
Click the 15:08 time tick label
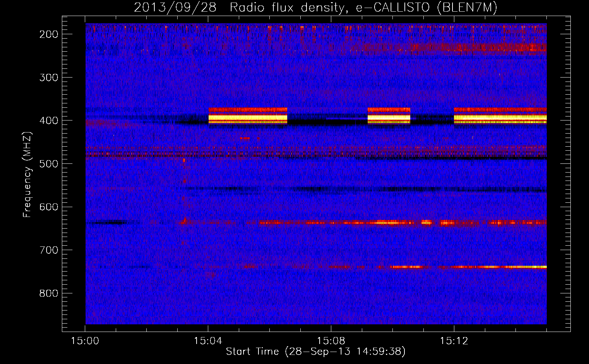click(x=331, y=341)
